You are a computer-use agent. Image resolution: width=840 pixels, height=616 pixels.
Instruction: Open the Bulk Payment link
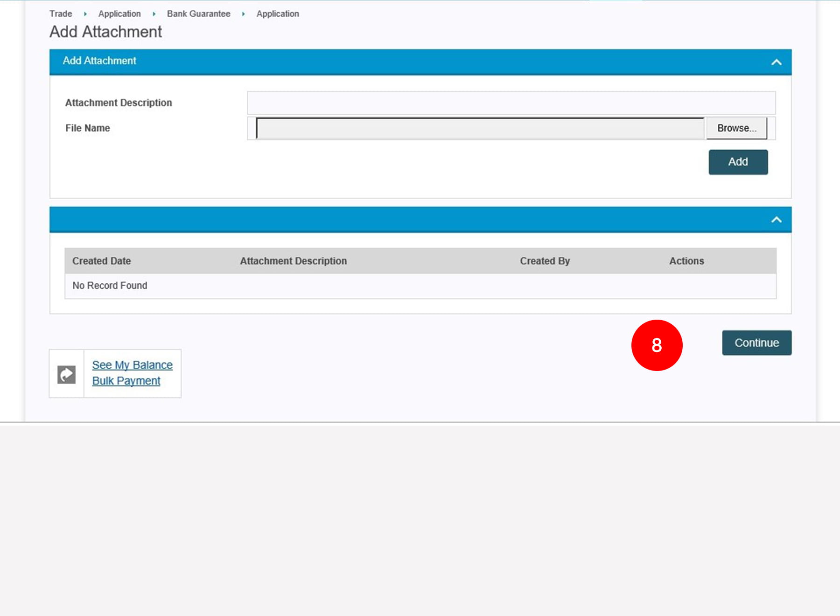click(126, 381)
